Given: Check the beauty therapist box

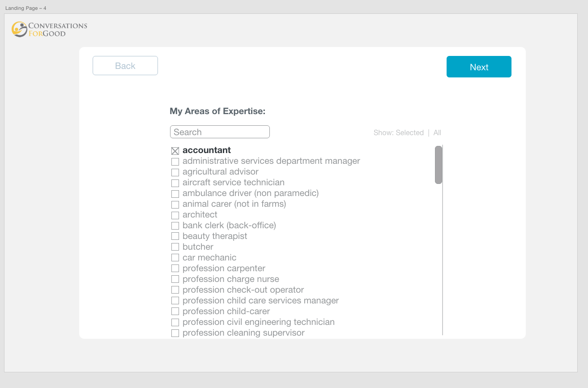Looking at the screenshot, I should (175, 237).
